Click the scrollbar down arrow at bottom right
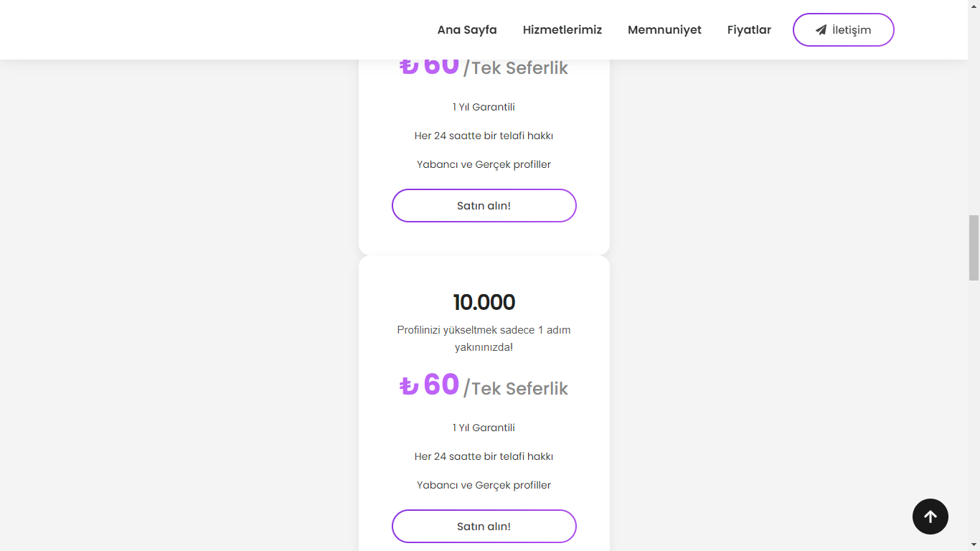 click(x=974, y=545)
